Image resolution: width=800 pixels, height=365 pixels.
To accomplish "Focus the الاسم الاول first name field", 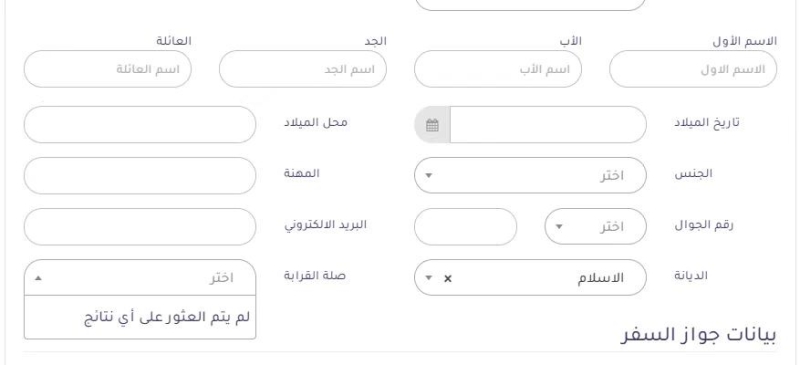I will pos(693,69).
